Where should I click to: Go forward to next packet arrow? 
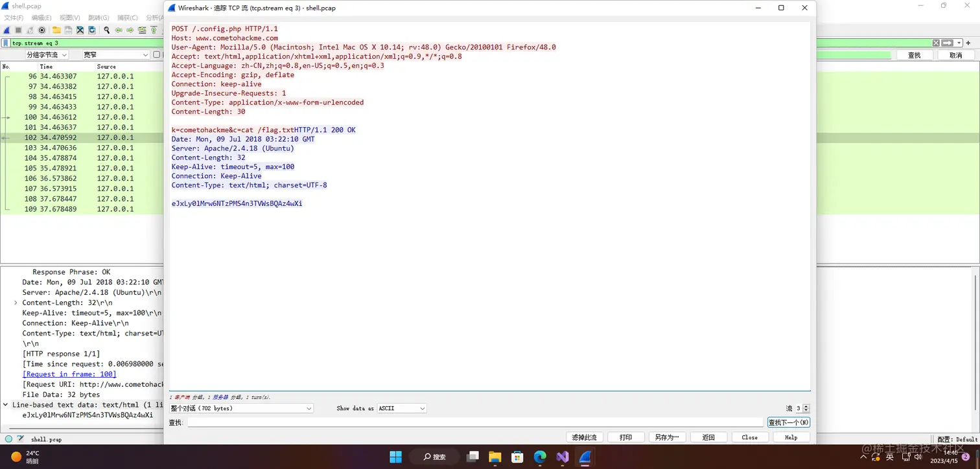tap(130, 30)
